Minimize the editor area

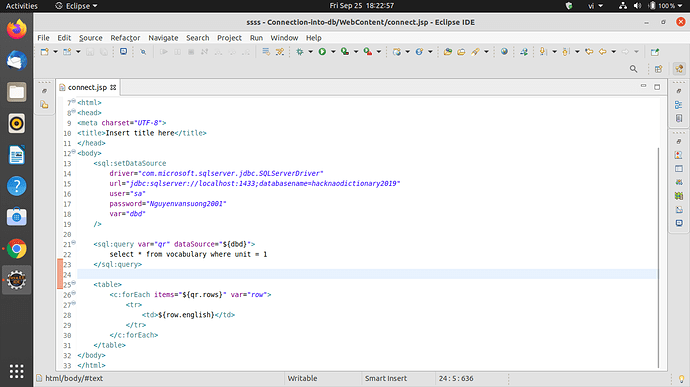pos(643,86)
